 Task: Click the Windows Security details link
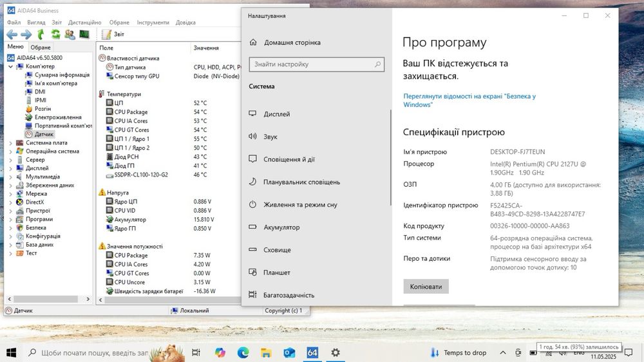point(469,100)
